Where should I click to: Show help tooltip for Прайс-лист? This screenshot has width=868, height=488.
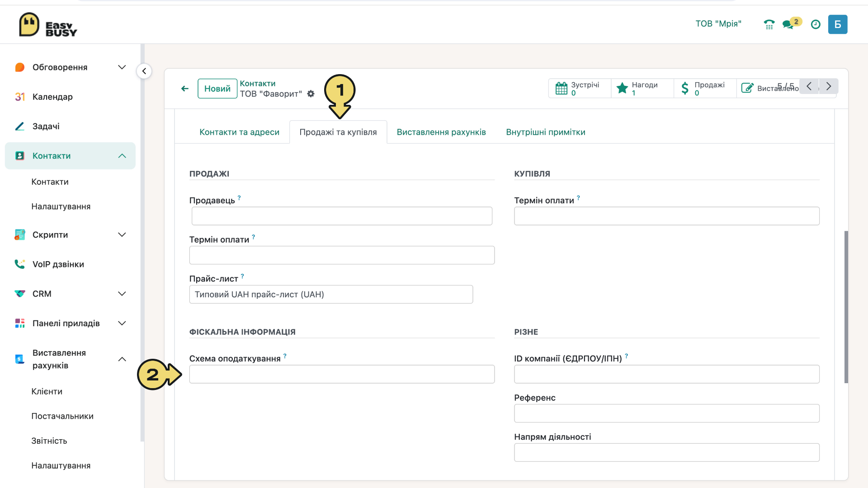[x=242, y=276]
